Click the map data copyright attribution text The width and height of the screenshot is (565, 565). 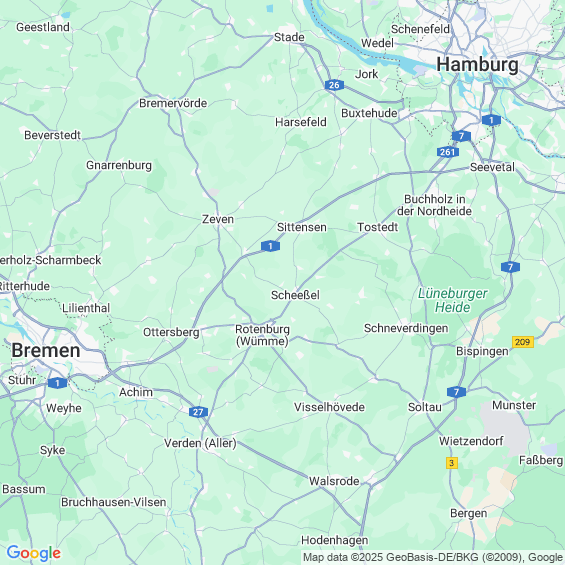click(433, 557)
